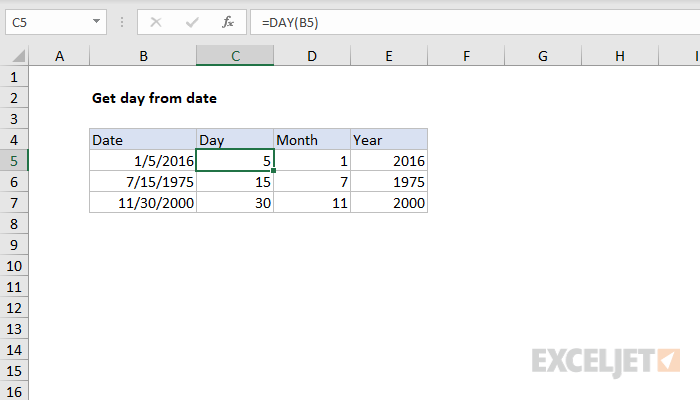
Task: Select row 11 header
Action: tap(14, 287)
